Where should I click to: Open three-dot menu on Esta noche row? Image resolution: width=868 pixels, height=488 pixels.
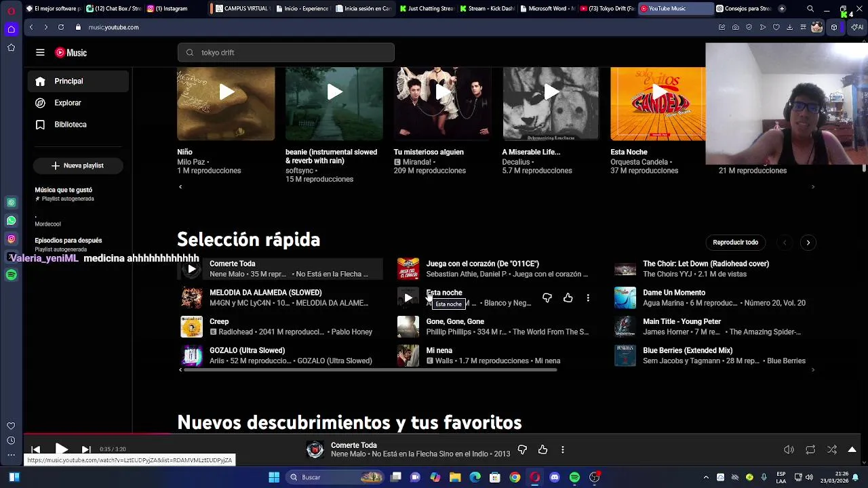coord(588,298)
